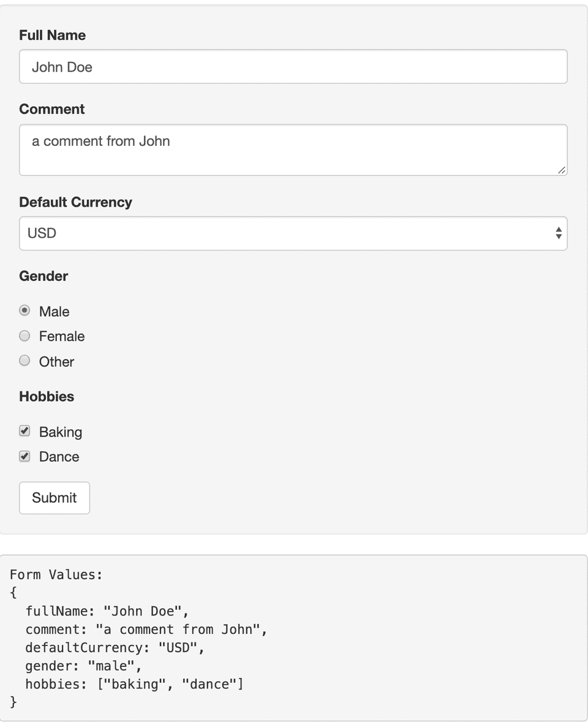Click Submit to send the form
The height and width of the screenshot is (727, 588).
coord(54,498)
